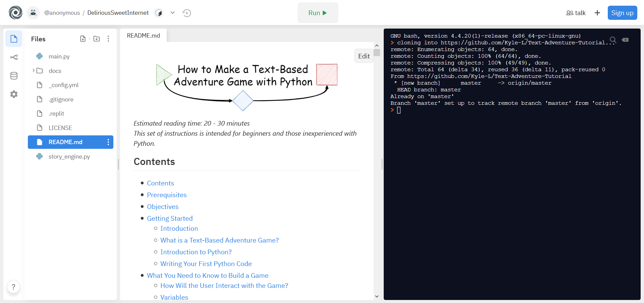Click the help question mark button
Viewport: 644px width, 303px height.
(13, 287)
